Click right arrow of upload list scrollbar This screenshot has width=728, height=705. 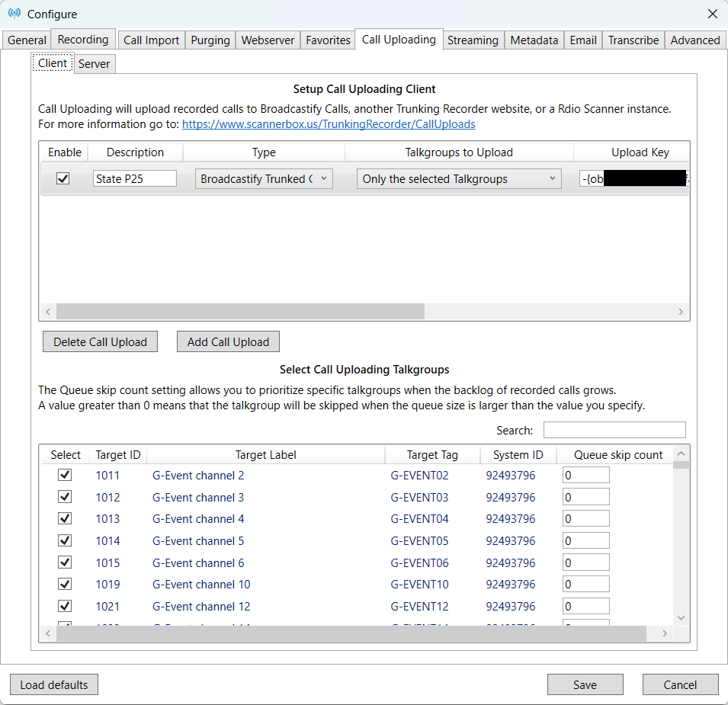[681, 312]
